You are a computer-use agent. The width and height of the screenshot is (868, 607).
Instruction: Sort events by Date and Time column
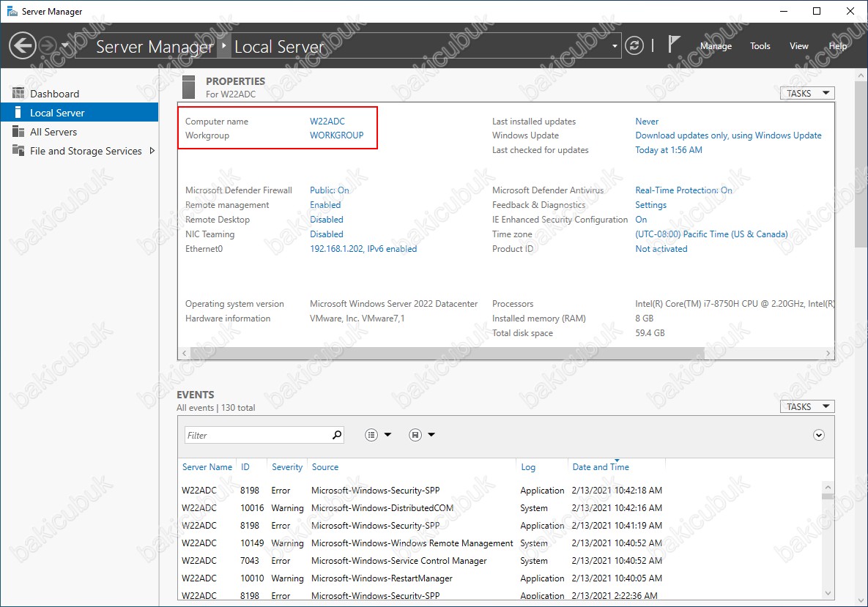tap(601, 467)
